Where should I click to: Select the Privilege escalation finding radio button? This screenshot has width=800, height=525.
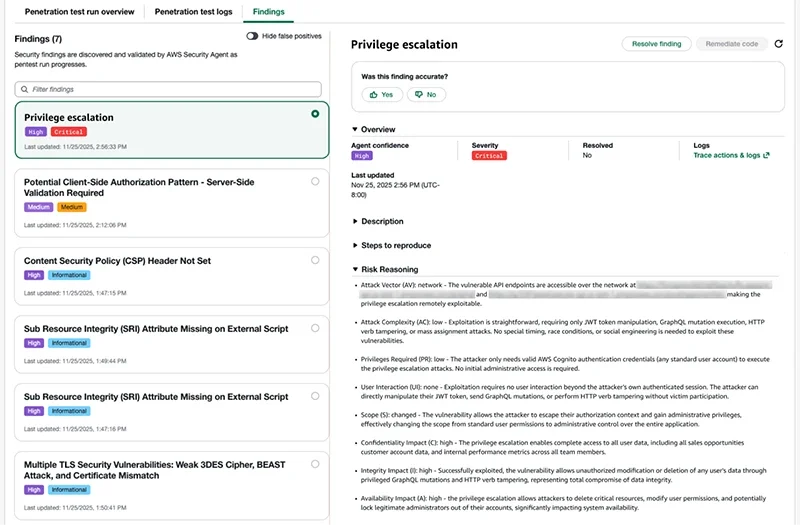click(x=315, y=114)
